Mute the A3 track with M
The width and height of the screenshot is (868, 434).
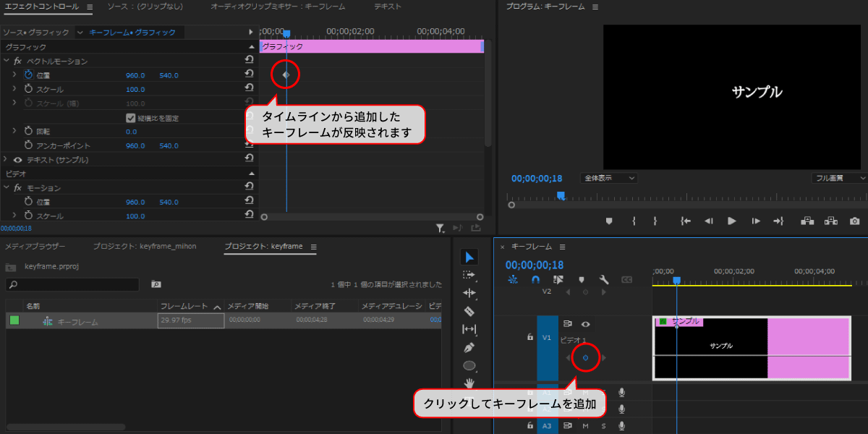[x=585, y=425]
